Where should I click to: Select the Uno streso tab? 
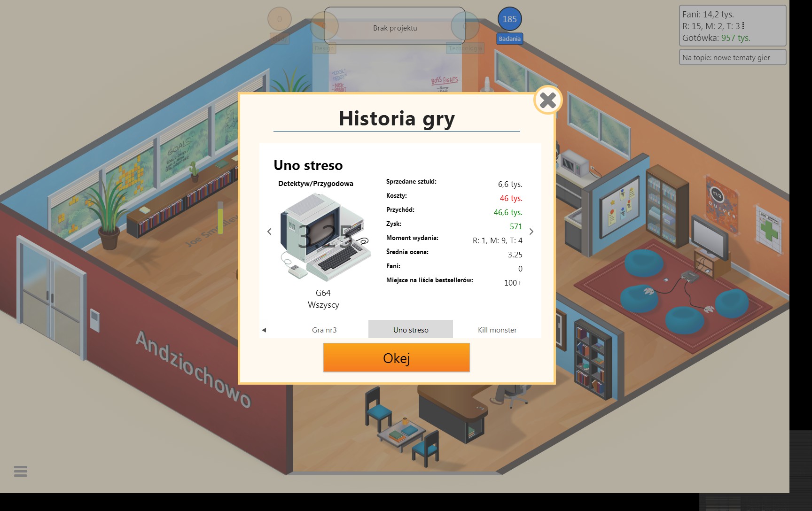click(x=411, y=330)
